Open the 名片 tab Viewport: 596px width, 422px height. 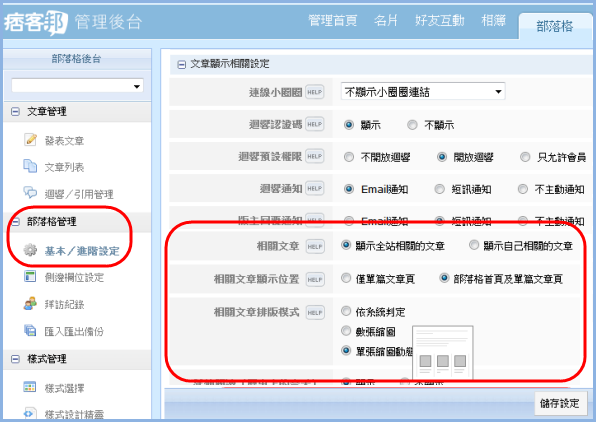385,21
